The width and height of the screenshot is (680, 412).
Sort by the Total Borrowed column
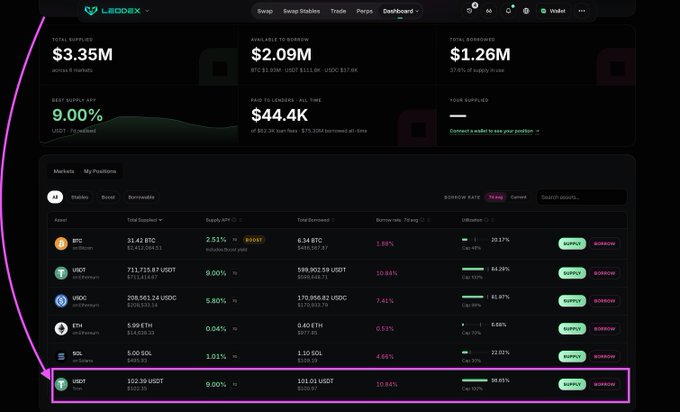[x=316, y=220]
